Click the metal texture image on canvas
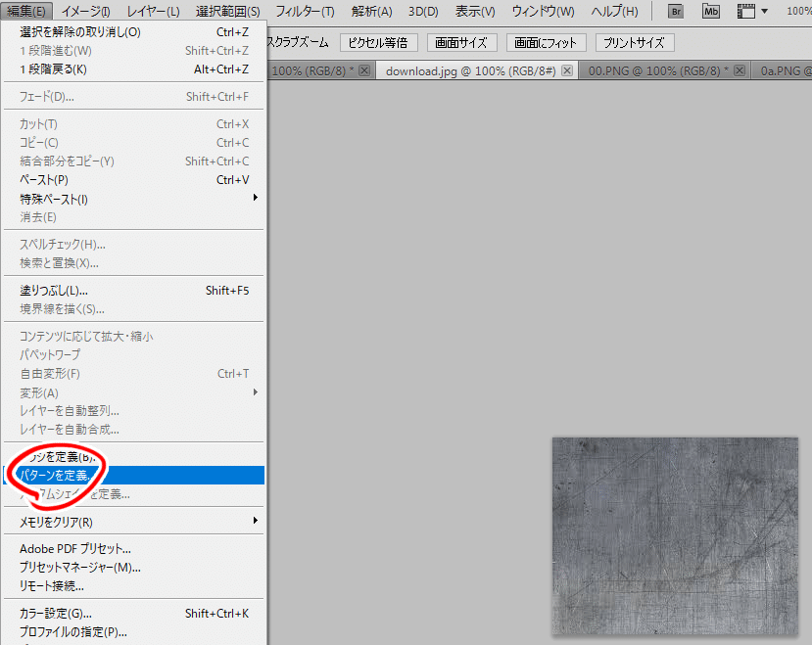Screen dimensions: 812x645 675,535
